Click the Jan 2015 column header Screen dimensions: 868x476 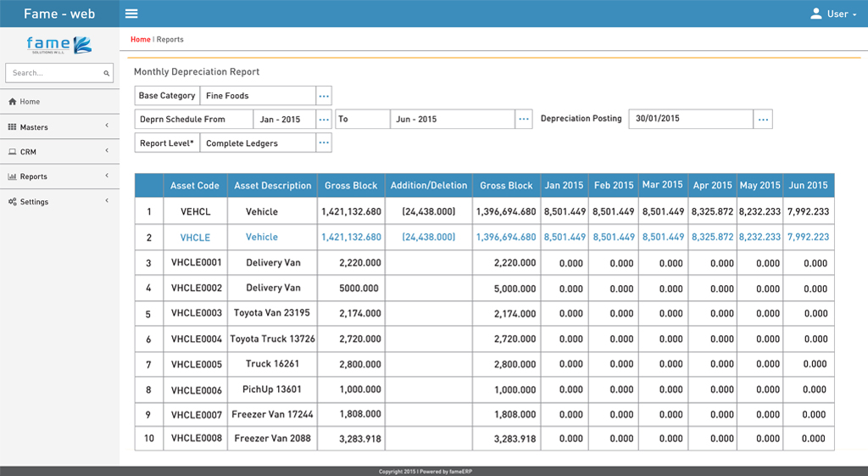564,186
